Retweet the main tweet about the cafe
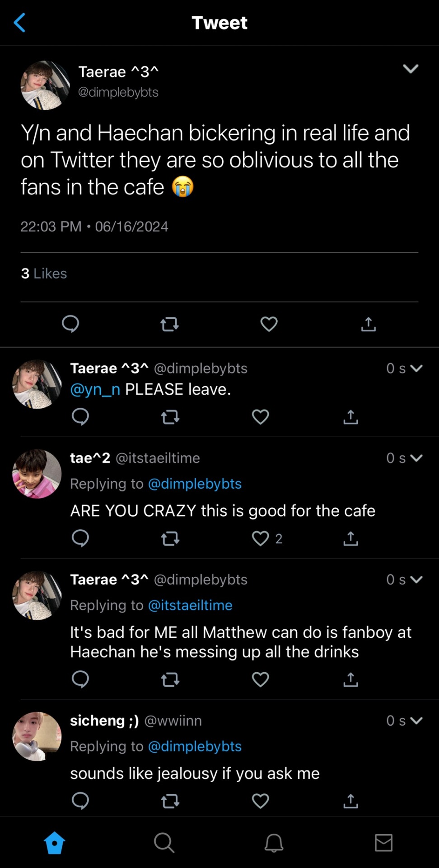The width and height of the screenshot is (439, 868). (170, 324)
